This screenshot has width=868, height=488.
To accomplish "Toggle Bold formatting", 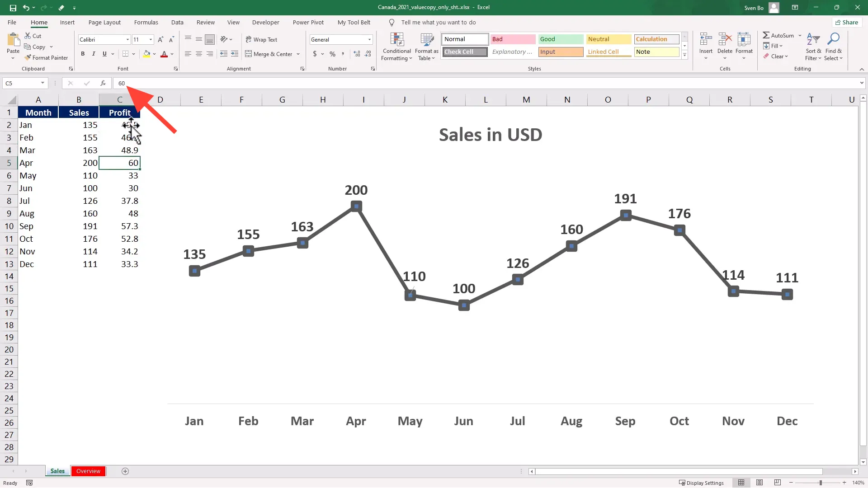I will click(x=83, y=54).
